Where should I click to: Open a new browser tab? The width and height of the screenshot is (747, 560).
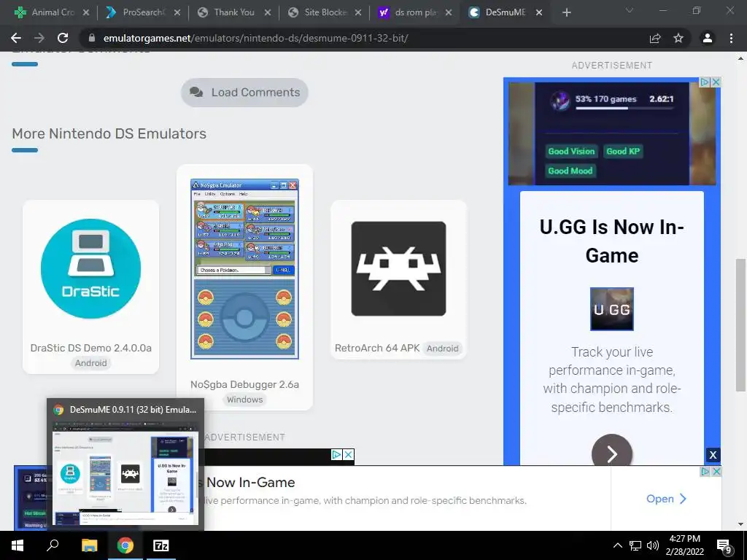pyautogui.click(x=566, y=12)
